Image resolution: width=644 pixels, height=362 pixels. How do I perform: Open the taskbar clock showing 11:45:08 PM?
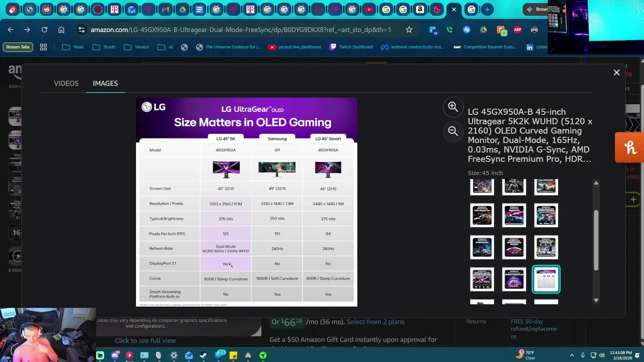click(621, 355)
